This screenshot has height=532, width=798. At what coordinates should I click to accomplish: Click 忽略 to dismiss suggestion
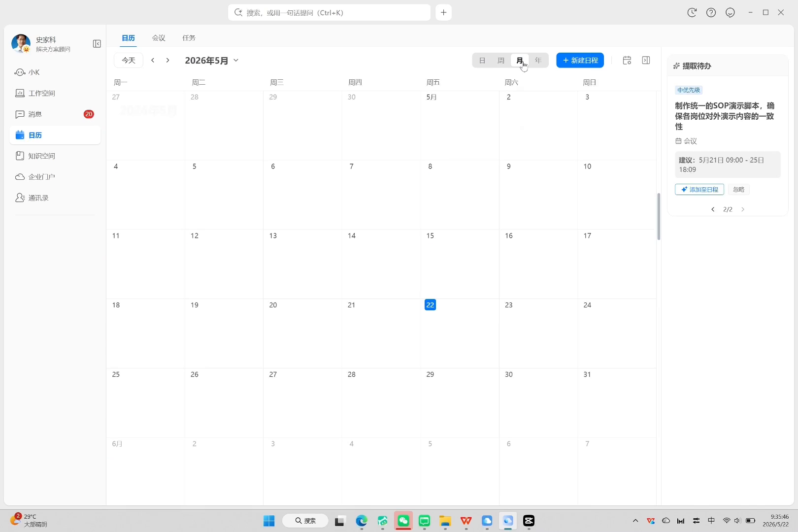[x=738, y=190]
